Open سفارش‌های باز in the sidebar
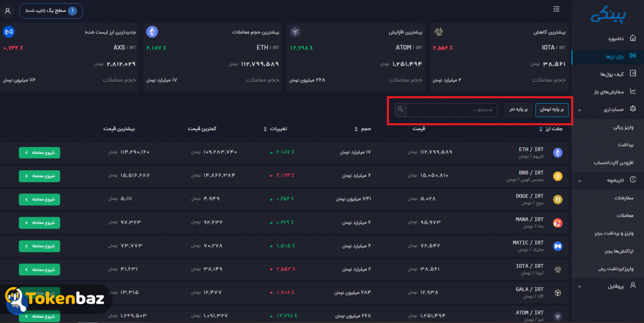 609,92
